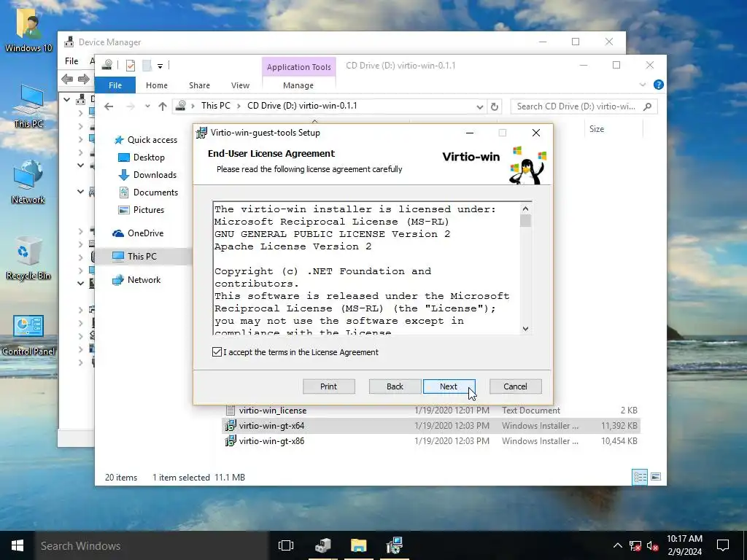Collapse the root node in Device Manager
Viewport: 747px width, 560px height.
(66, 99)
